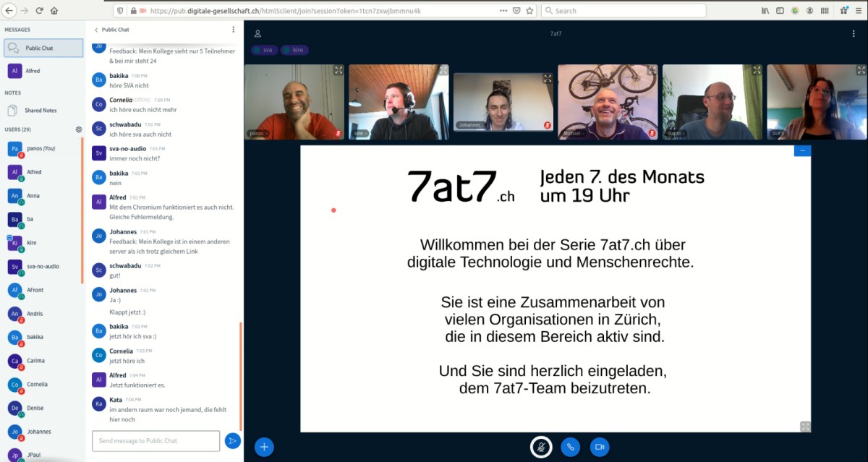The width and height of the screenshot is (868, 462).
Task: Open the main options three-dot menu
Action: pyautogui.click(x=854, y=33)
